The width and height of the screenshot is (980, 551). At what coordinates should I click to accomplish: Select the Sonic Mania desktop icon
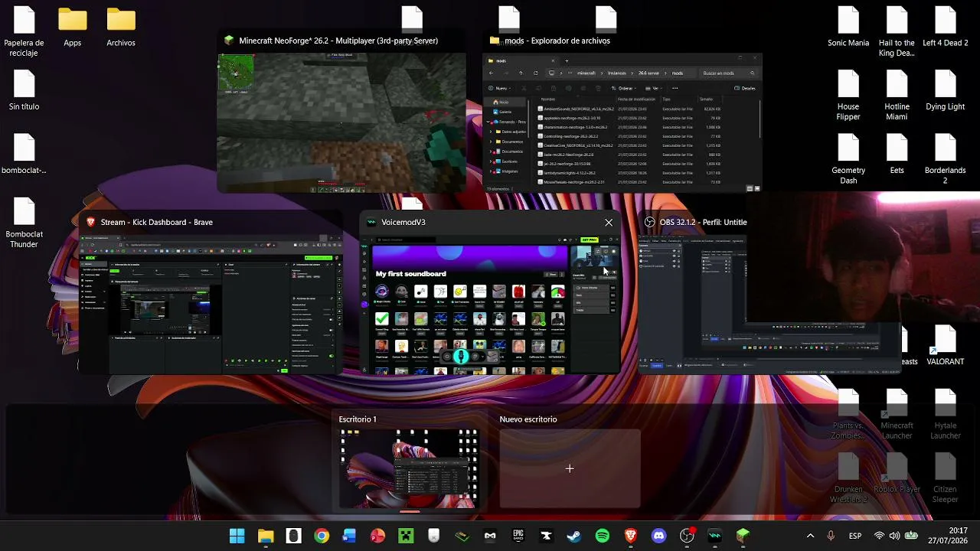click(x=848, y=28)
